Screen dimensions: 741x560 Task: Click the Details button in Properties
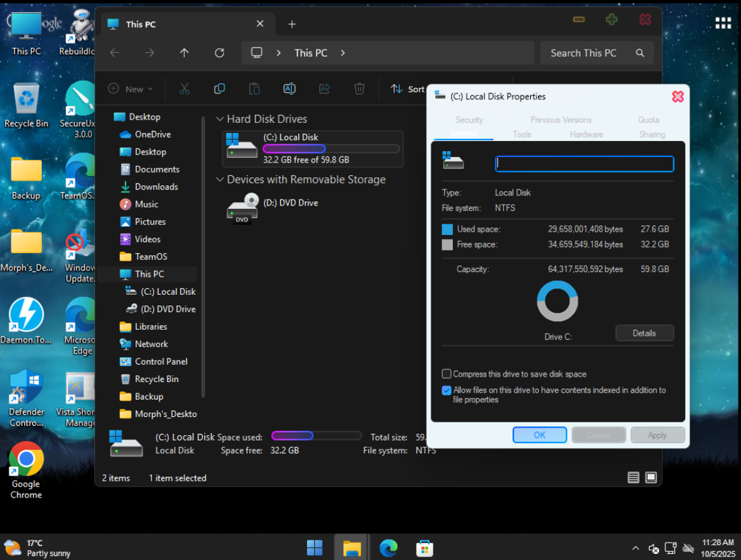644,333
